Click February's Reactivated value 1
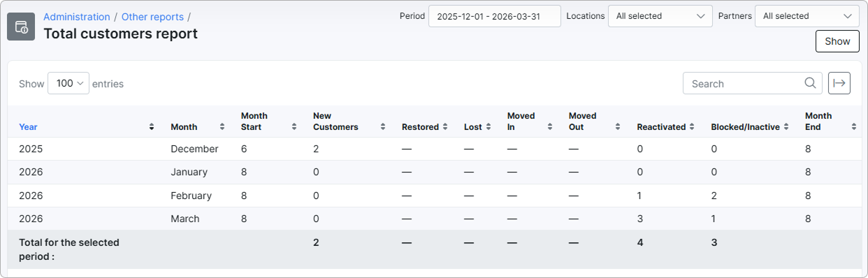 [639, 196]
